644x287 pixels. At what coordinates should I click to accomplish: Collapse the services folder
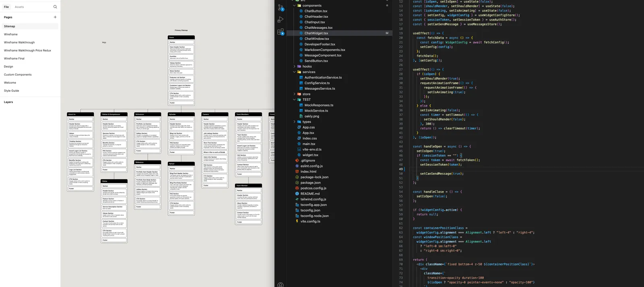pos(294,72)
